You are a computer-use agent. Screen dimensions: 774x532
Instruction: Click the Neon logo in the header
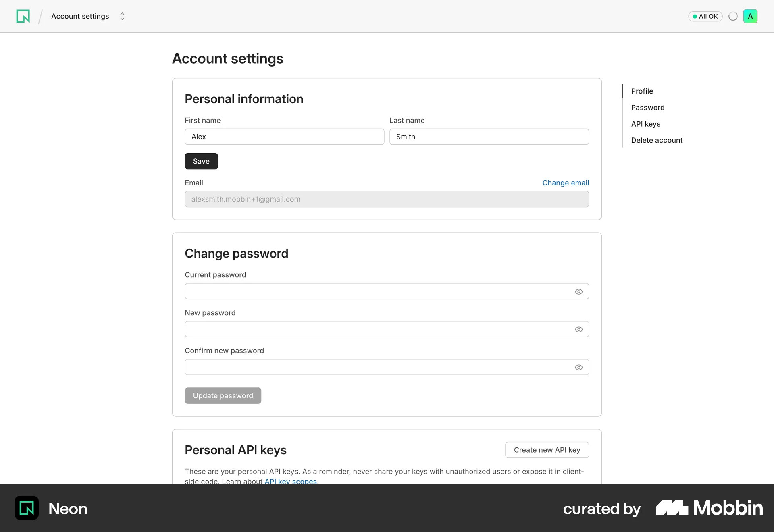pyautogui.click(x=23, y=16)
